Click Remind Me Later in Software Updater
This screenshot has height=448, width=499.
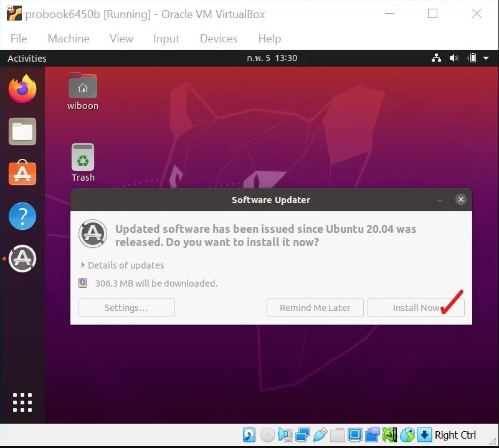(x=315, y=307)
